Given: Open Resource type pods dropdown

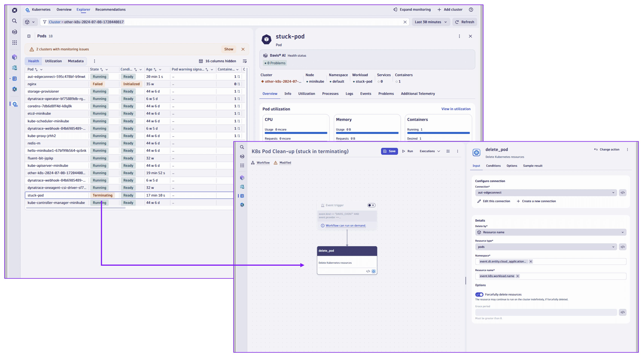Looking at the screenshot, I should 546,247.
